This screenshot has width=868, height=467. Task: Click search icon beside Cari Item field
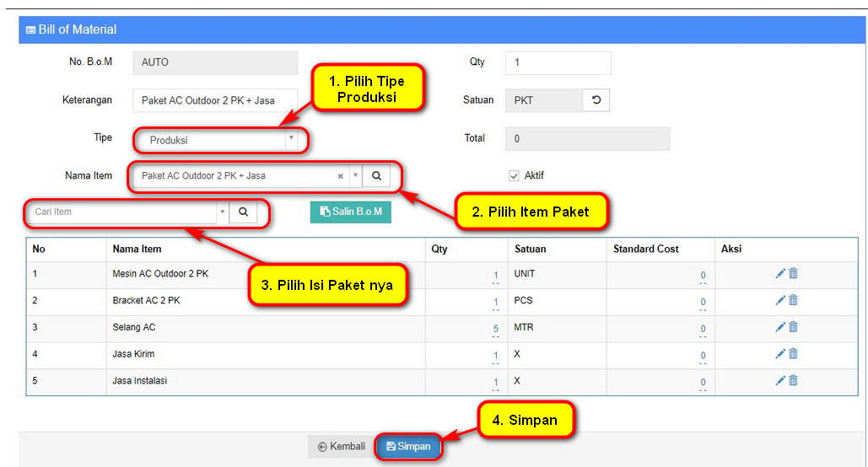pos(243,212)
